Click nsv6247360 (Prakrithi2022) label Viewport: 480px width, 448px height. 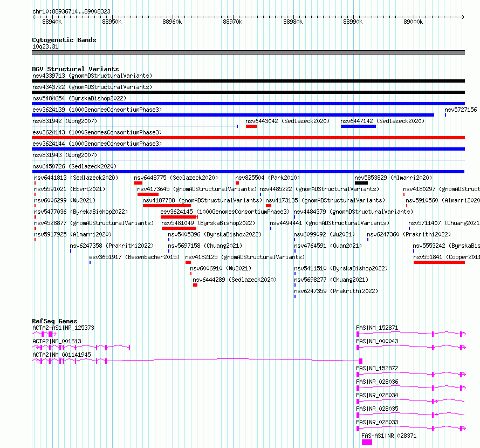pos(409,234)
